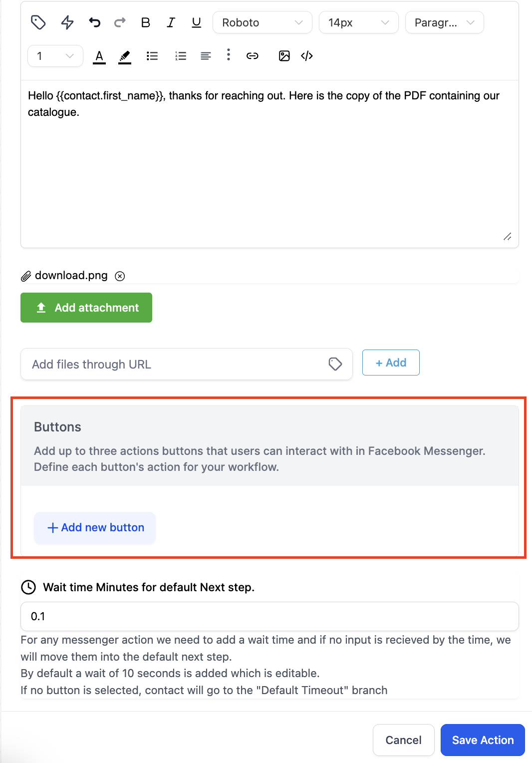Remove the download.png attachment
Screen dimensions: 532x763
point(120,276)
